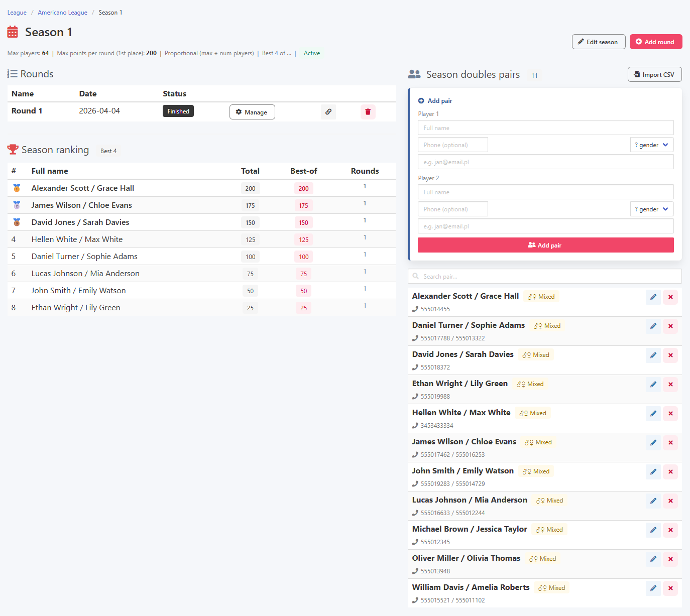Viewport: 690px width, 616px height.
Task: Open Player 2 gender dropdown
Action: pyautogui.click(x=651, y=209)
